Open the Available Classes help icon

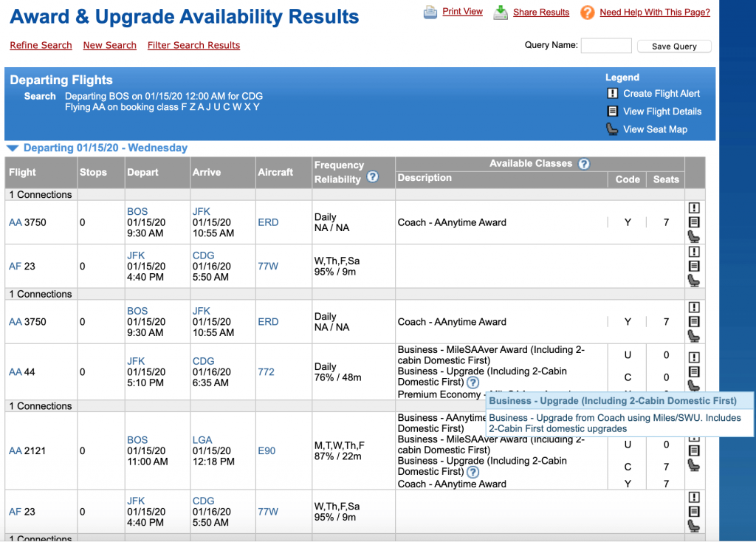(x=584, y=163)
